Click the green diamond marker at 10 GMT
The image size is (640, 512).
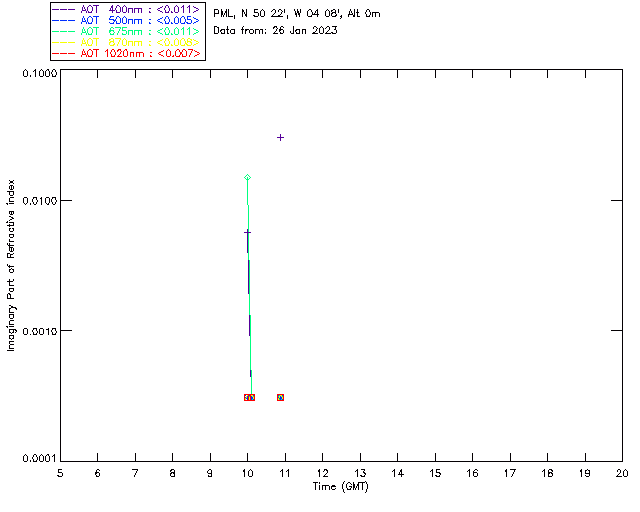[x=247, y=177]
